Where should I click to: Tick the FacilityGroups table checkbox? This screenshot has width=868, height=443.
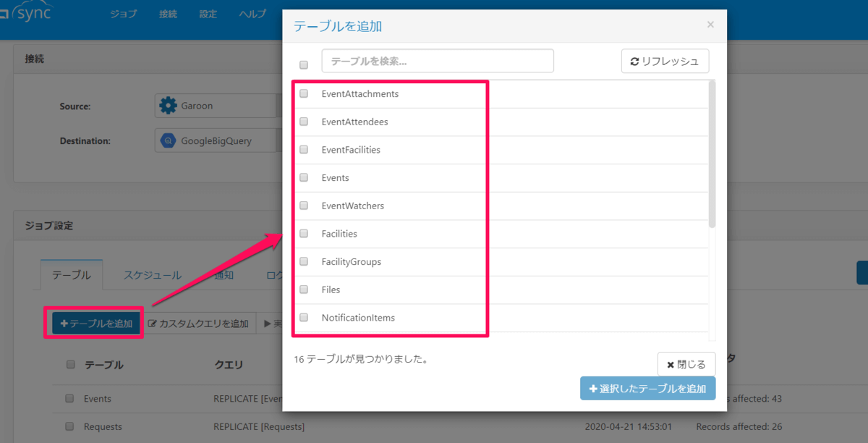click(304, 261)
